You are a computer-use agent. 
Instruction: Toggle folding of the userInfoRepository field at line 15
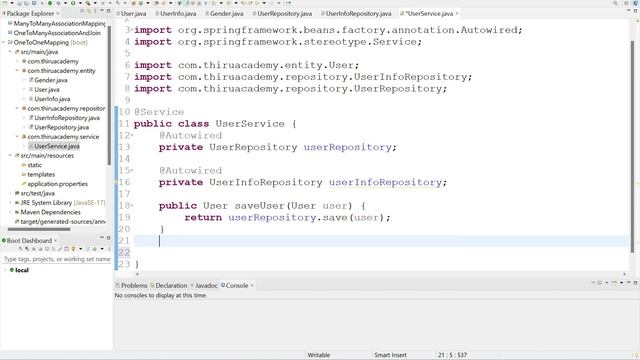point(132,171)
